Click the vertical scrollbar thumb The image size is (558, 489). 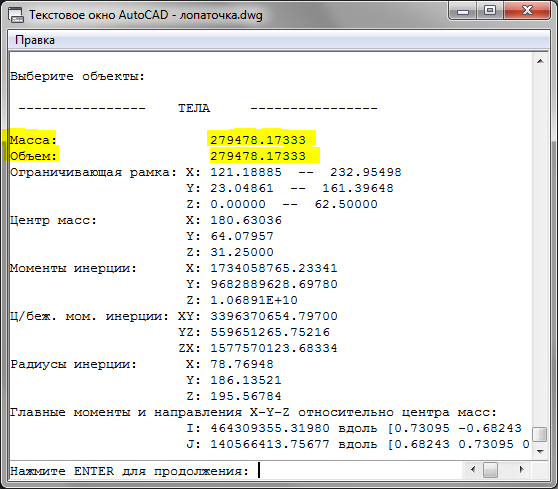coord(540,434)
